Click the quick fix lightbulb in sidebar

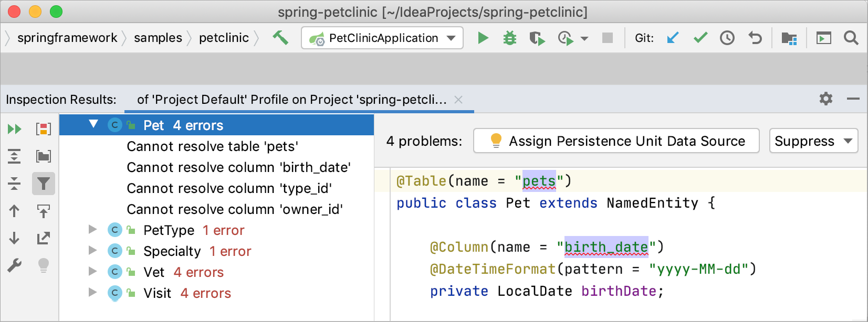coord(44,266)
